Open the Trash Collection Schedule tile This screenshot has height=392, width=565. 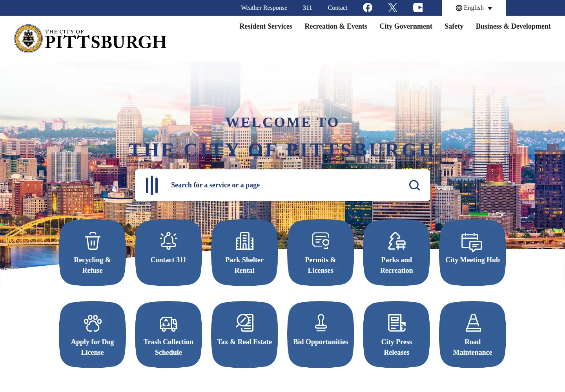168,334
